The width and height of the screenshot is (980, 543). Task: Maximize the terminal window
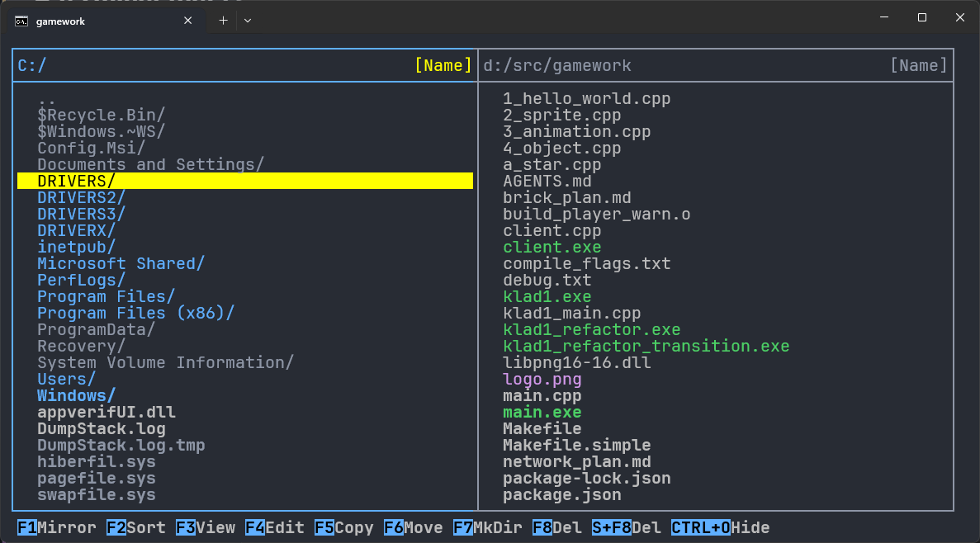coord(922,17)
